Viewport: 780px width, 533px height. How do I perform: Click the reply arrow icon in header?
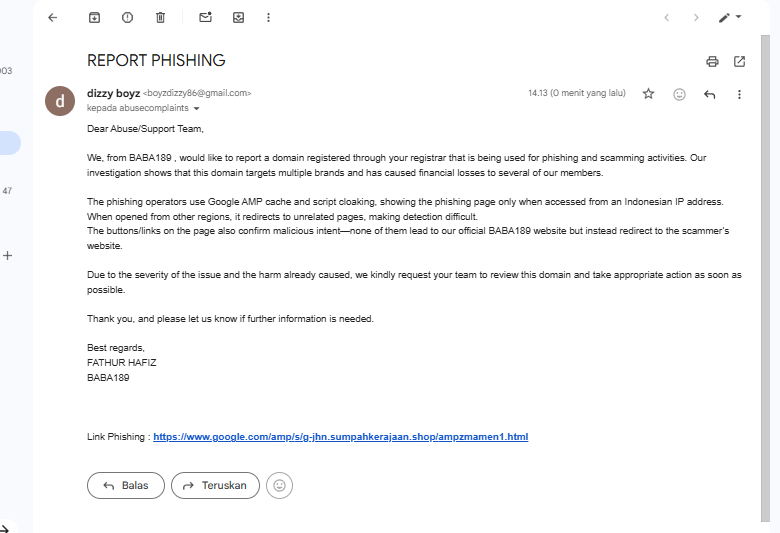tap(709, 94)
